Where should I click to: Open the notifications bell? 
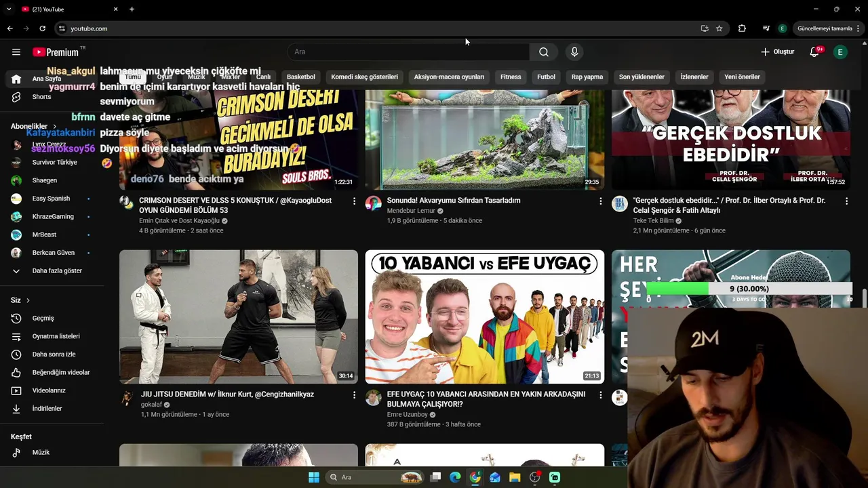815,52
